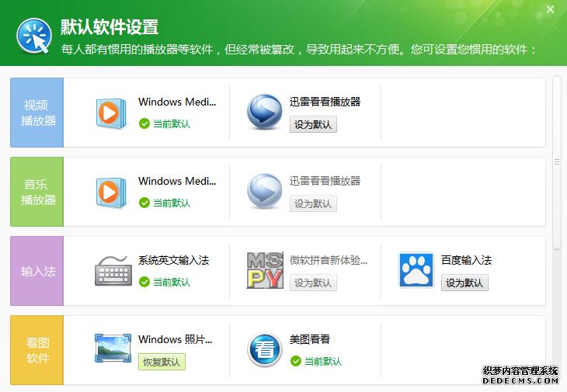Click Windows Media Player icon in video player row

(x=110, y=113)
